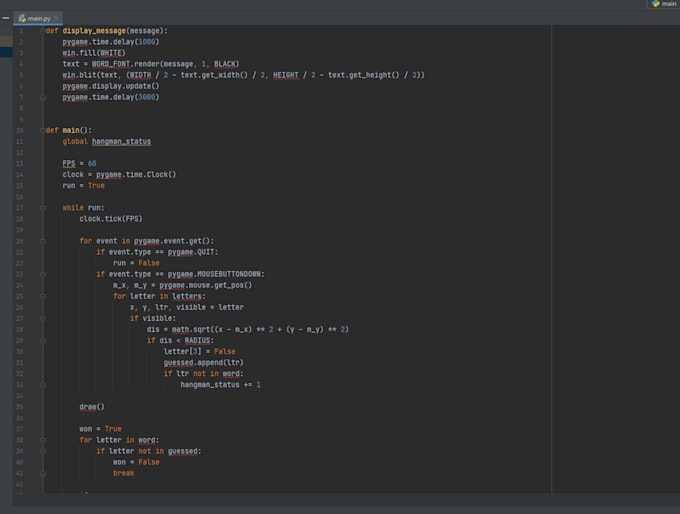Click the hangman_status global variable name
The image size is (680, 514).
point(121,141)
